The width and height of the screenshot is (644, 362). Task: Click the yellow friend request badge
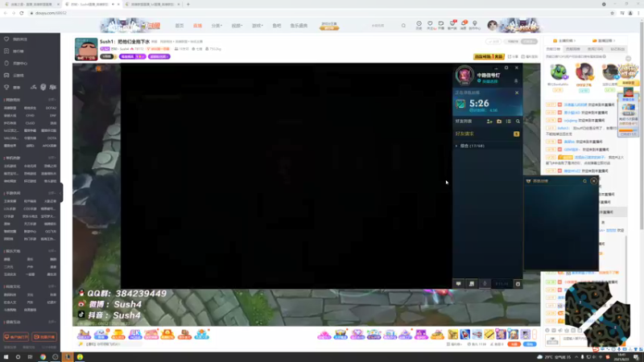click(516, 134)
